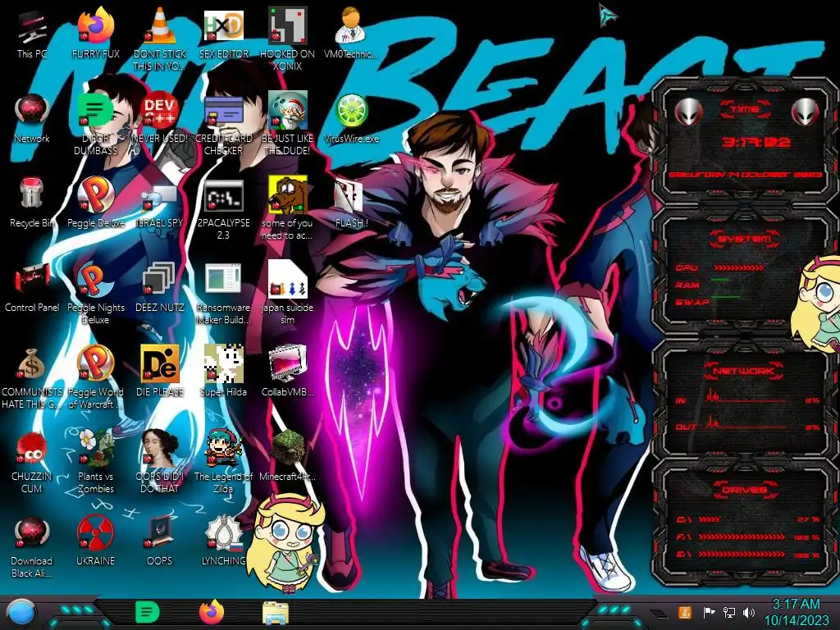Open the Recycle Bin

[x=32, y=203]
